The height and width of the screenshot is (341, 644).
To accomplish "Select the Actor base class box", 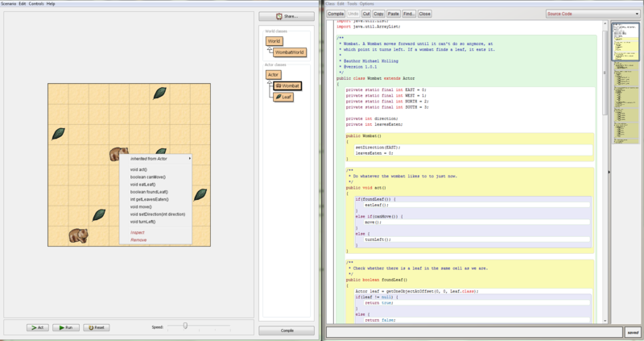I will [274, 75].
